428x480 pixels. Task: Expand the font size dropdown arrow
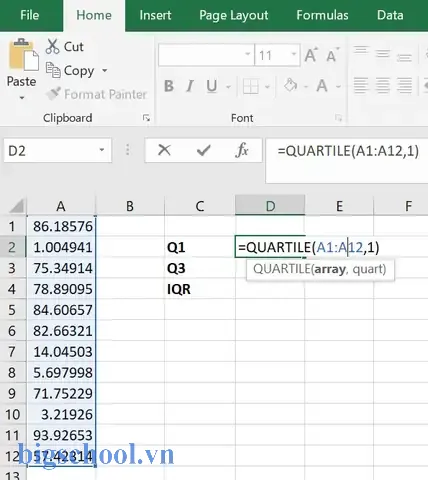click(x=294, y=54)
